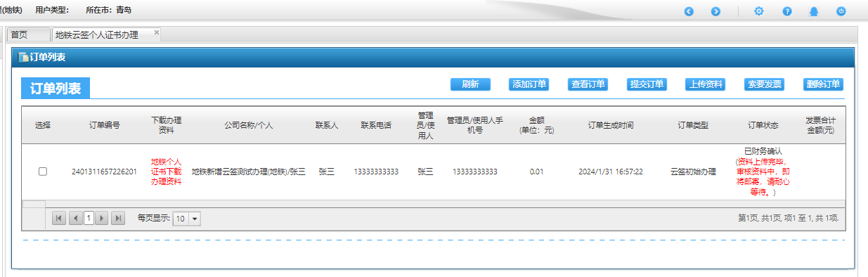Click the page number input field

[x=89, y=219]
